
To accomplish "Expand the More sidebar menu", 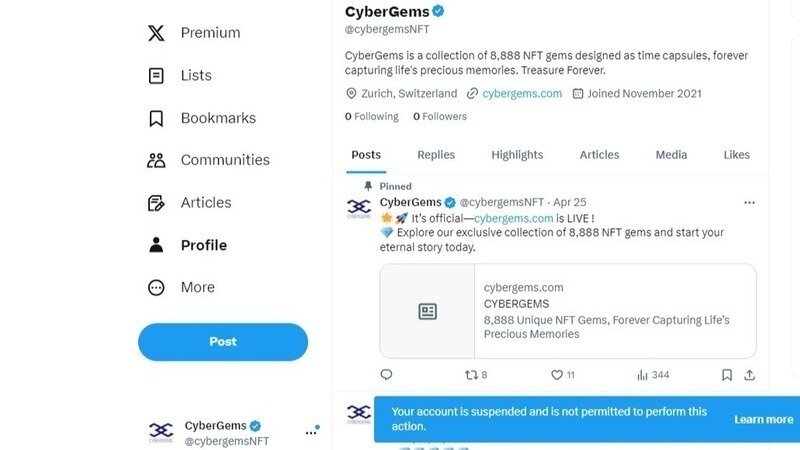I will click(156, 288).
